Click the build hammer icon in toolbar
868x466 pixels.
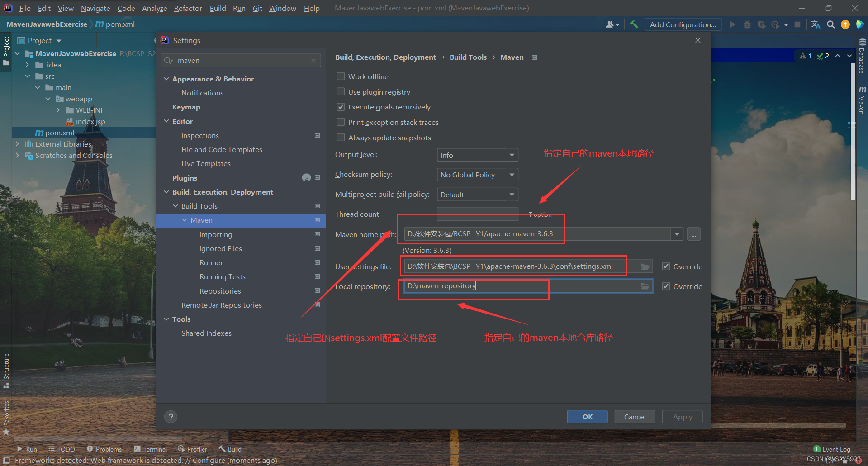click(x=634, y=24)
